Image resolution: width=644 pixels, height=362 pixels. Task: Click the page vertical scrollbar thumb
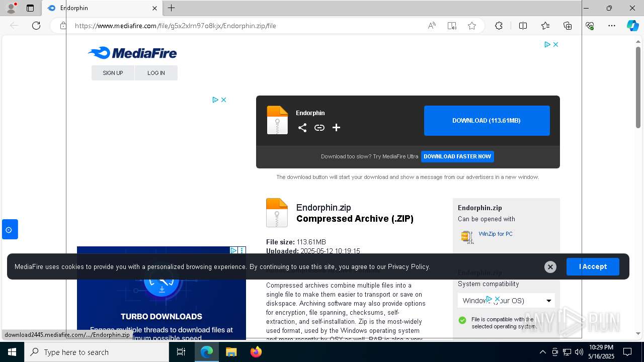pyautogui.click(x=638, y=88)
